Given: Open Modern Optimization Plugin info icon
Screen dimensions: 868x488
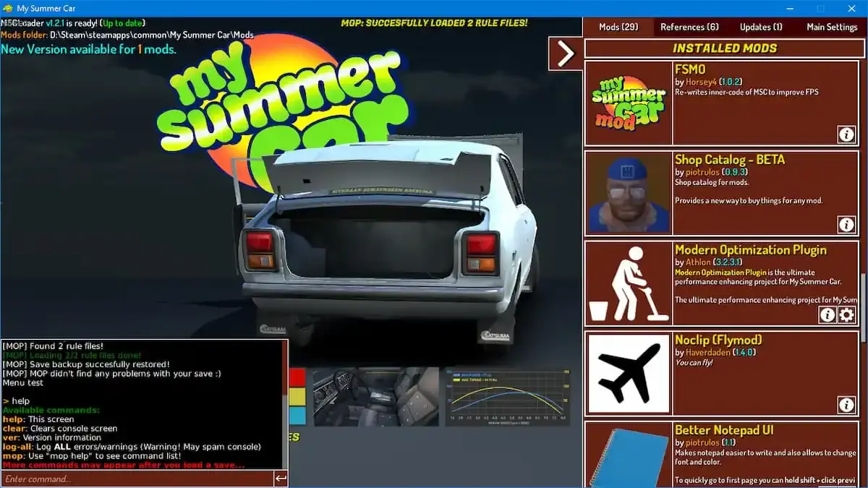Looking at the screenshot, I should click(x=827, y=314).
